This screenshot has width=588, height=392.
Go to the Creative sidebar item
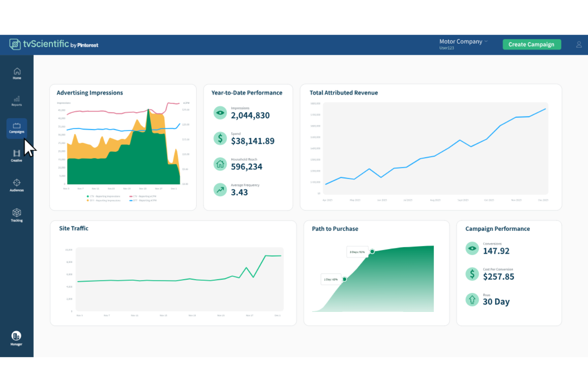point(17,156)
